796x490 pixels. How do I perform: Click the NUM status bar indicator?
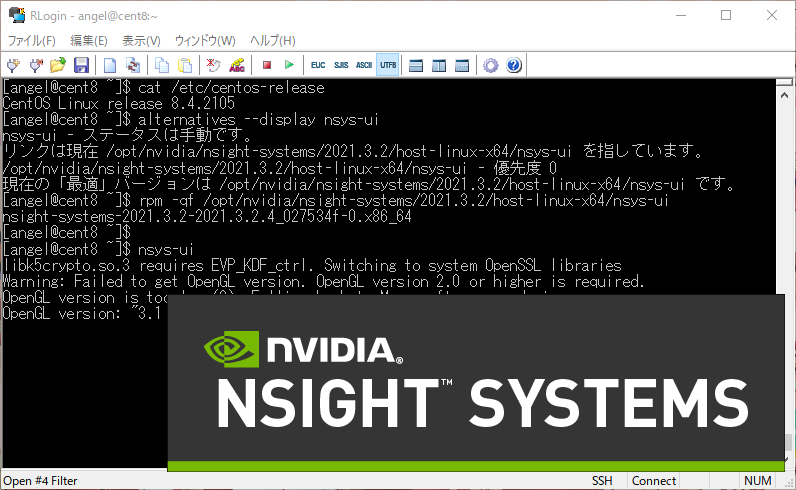point(757,480)
